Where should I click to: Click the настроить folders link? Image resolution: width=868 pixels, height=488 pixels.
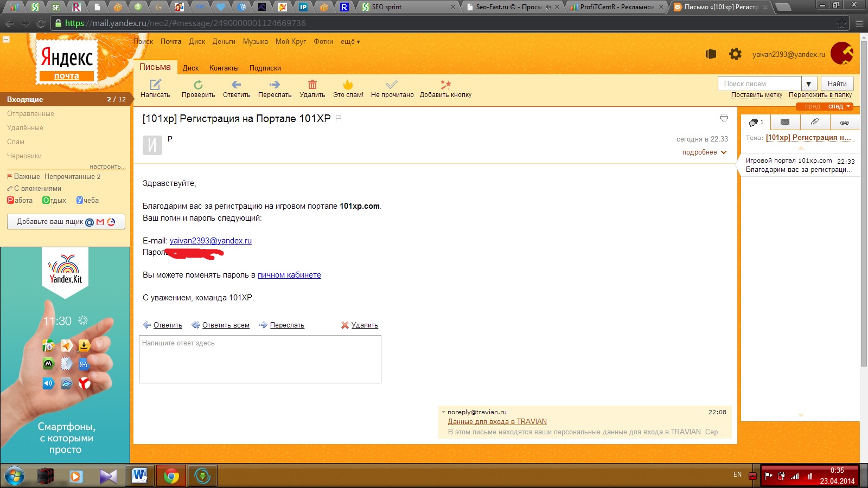(x=107, y=166)
